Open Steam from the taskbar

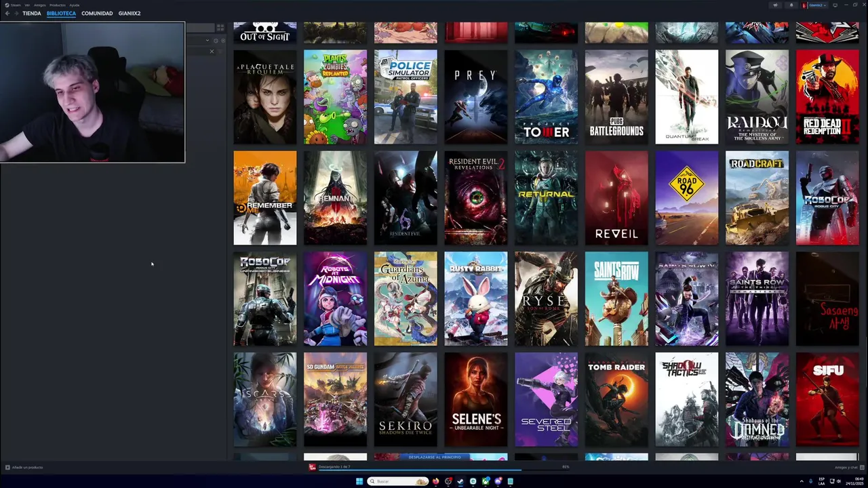click(460, 481)
